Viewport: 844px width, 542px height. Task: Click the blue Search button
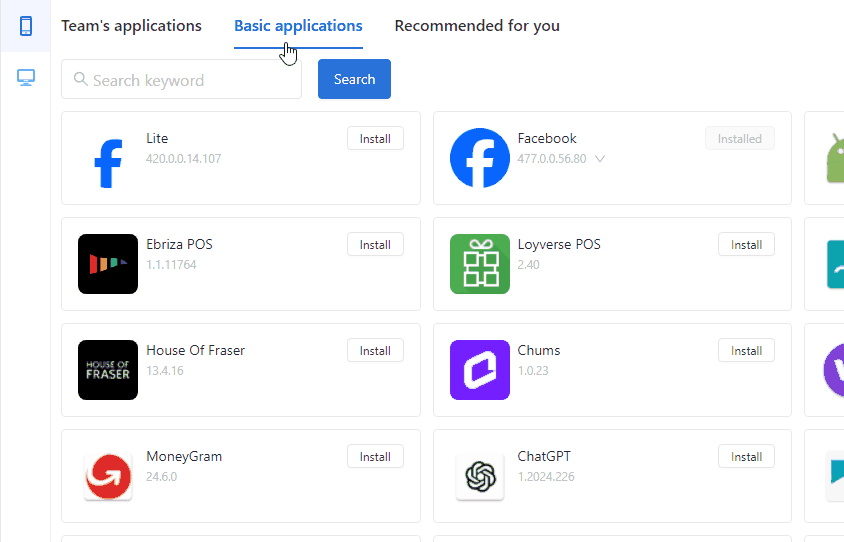click(354, 79)
